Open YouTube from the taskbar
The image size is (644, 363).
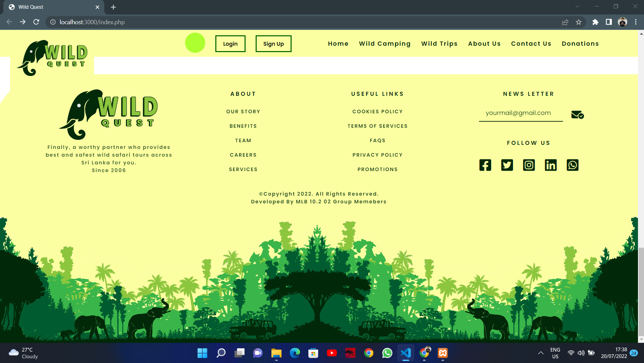tap(332, 353)
